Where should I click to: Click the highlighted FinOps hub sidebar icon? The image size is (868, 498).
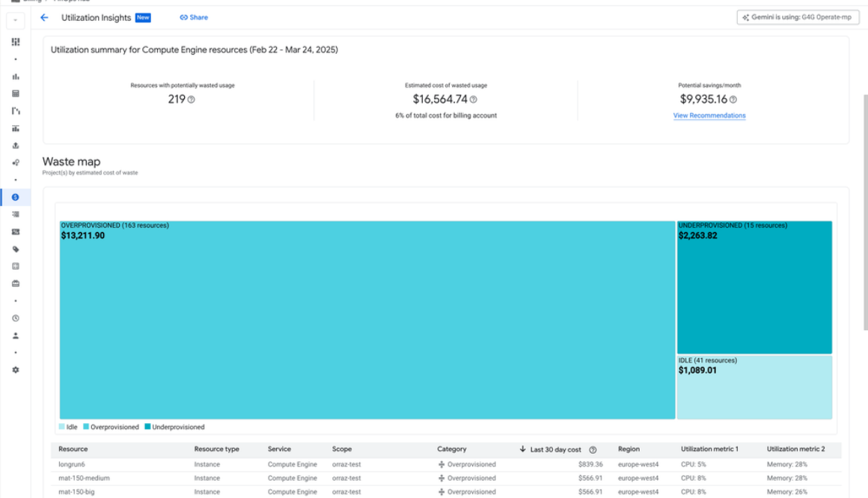pyautogui.click(x=15, y=198)
